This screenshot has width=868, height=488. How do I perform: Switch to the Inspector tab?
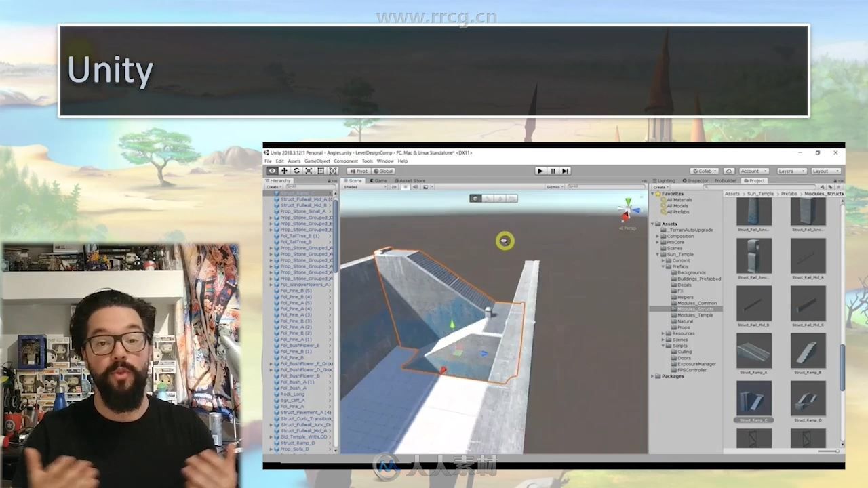pyautogui.click(x=696, y=180)
